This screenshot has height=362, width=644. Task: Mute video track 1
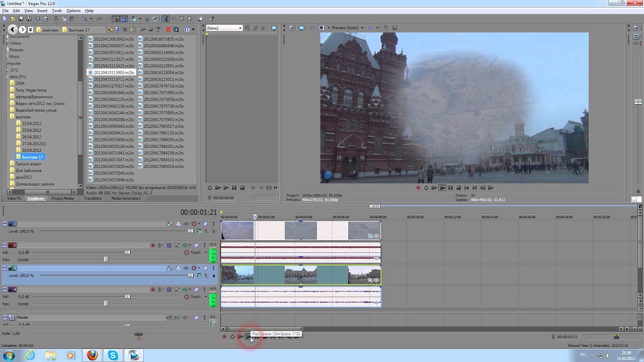click(205, 224)
